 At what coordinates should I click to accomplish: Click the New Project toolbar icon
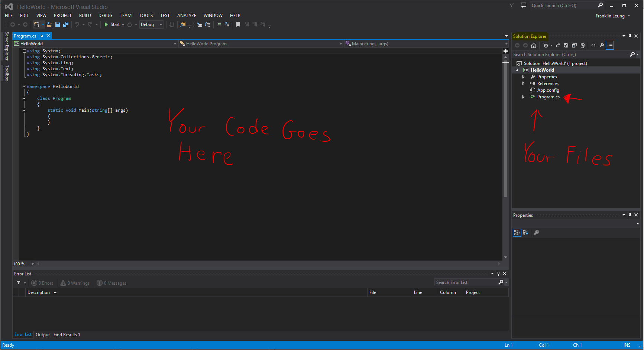36,24
